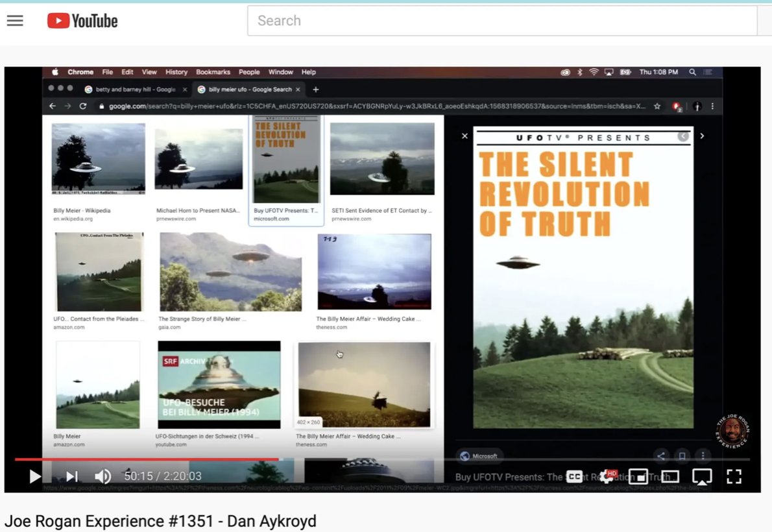Open Bookmarks menu
Screen dimensions: 772x532
click(x=213, y=72)
